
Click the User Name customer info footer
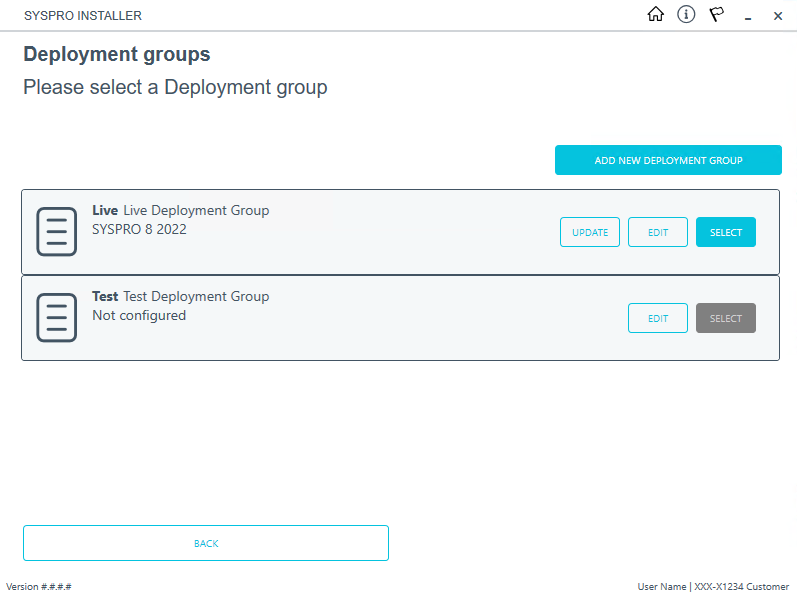pyautogui.click(x=713, y=586)
